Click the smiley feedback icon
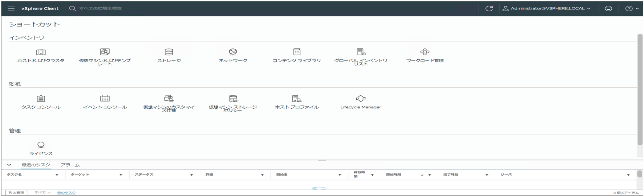 608,8
